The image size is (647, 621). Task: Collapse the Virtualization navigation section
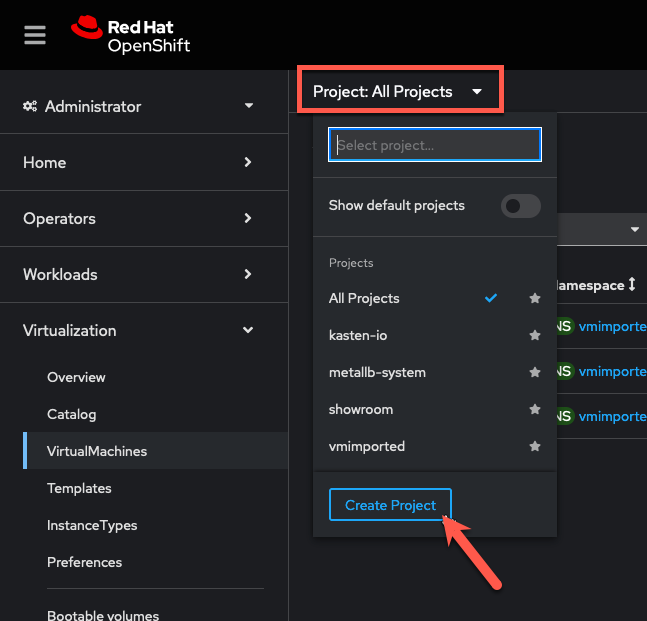pos(138,330)
